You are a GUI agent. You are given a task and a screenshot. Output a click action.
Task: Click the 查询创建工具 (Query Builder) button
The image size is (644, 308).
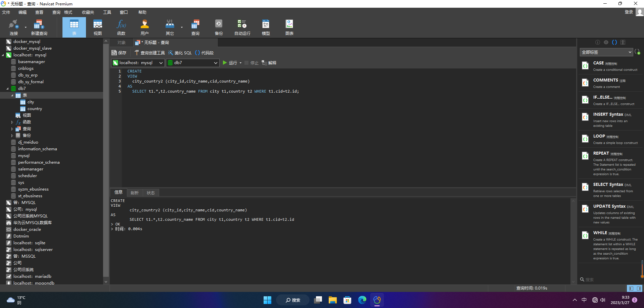[x=149, y=53]
